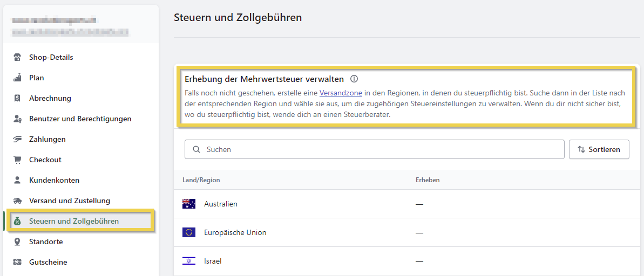Screen dimensions: 644x276
Task: Click the Benutzer und Berechtigungen user icon
Action: tap(17, 119)
